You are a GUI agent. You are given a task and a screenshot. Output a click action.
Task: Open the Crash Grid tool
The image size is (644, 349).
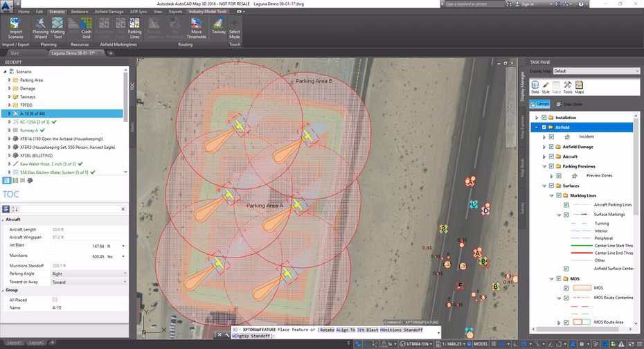(87, 28)
